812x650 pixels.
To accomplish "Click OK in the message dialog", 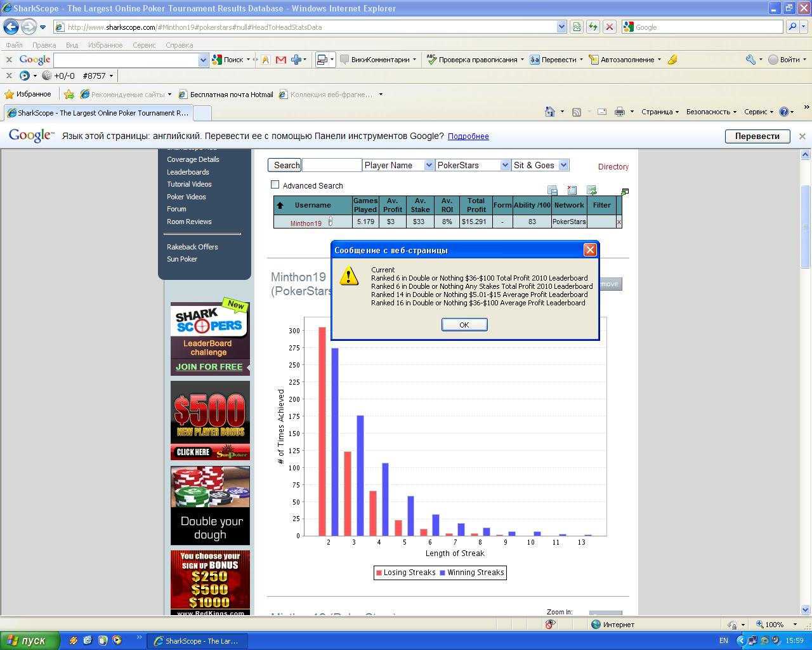I will [x=464, y=324].
